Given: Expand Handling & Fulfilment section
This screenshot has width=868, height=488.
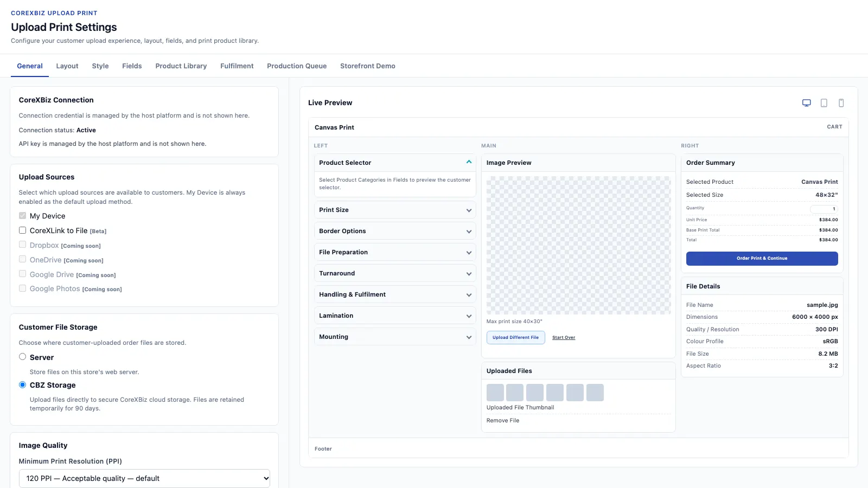Looking at the screenshot, I should click(x=395, y=294).
